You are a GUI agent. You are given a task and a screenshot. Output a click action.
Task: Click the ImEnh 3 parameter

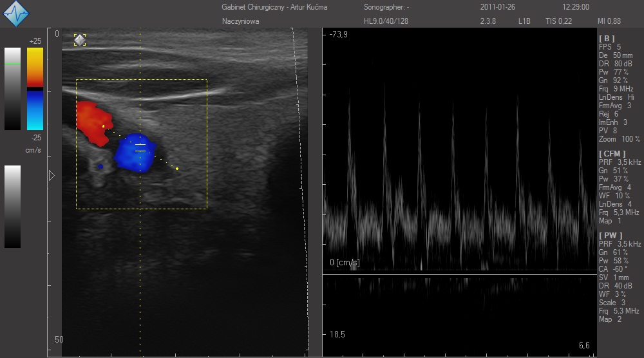[x=613, y=122]
